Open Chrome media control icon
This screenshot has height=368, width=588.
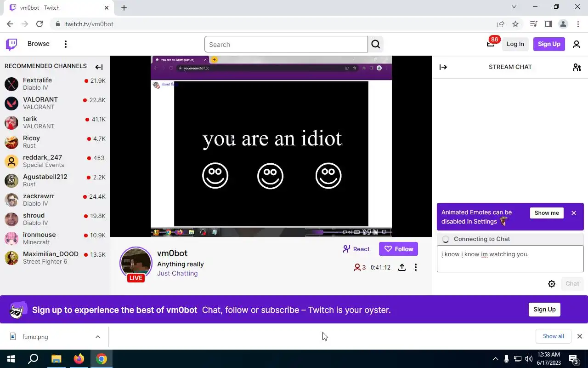click(x=533, y=24)
